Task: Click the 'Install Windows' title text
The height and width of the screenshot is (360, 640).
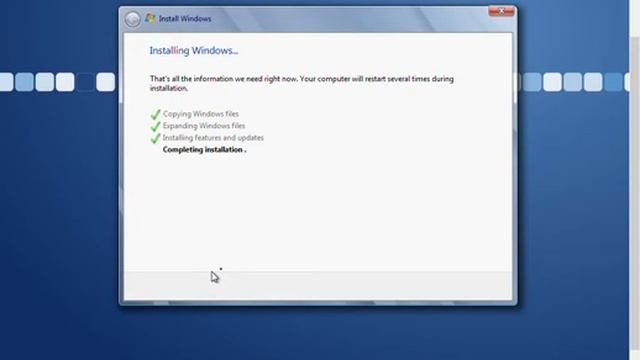Action: 185,19
